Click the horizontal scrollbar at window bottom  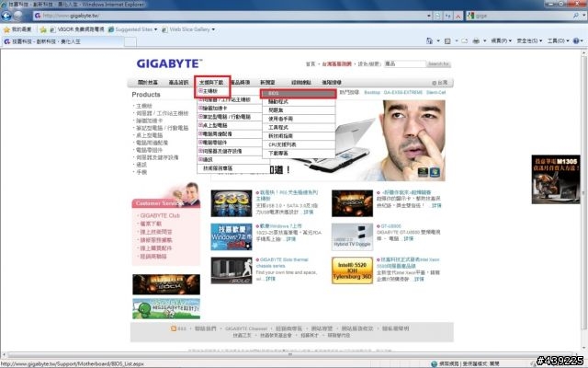coord(290,354)
